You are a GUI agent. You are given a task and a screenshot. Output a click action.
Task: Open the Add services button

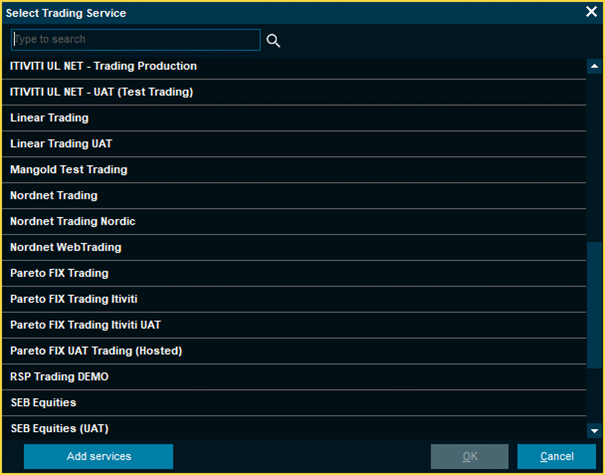(x=98, y=456)
